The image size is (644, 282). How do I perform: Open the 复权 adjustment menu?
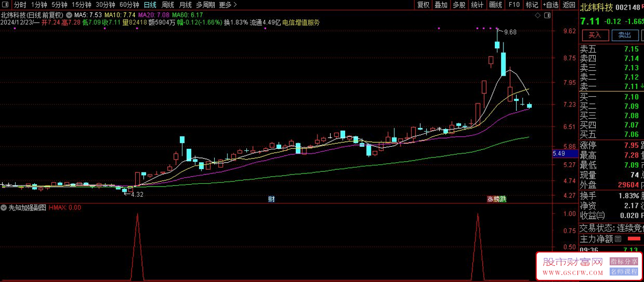(x=423, y=5)
